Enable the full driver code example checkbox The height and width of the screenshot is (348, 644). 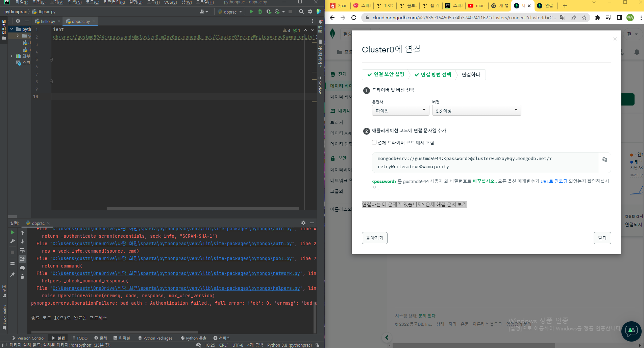374,142
